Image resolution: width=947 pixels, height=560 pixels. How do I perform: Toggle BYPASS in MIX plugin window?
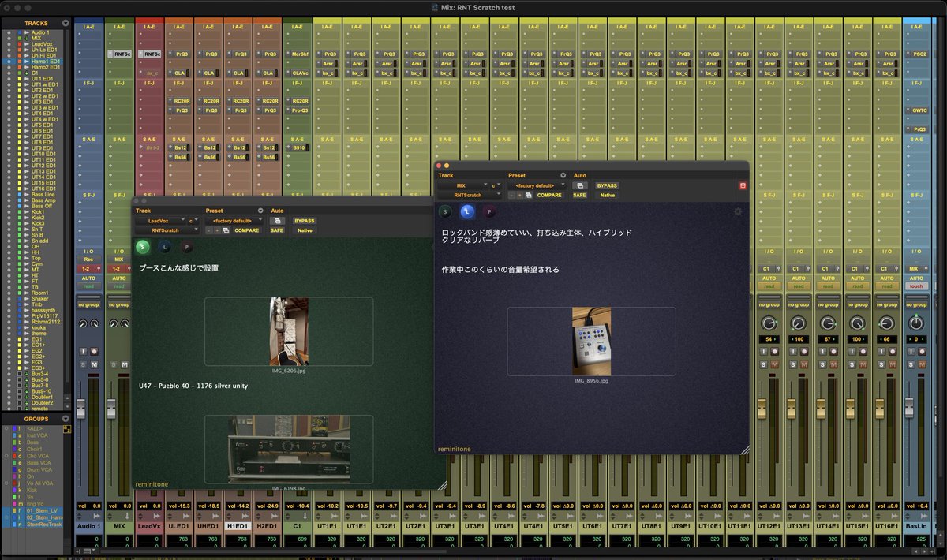pos(607,185)
